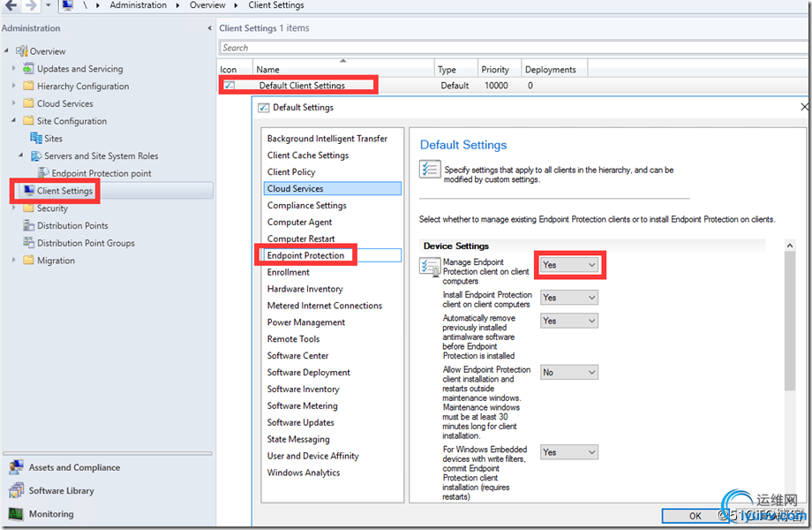Click the Security folder icon
The height and width of the screenshot is (530, 812).
(28, 208)
